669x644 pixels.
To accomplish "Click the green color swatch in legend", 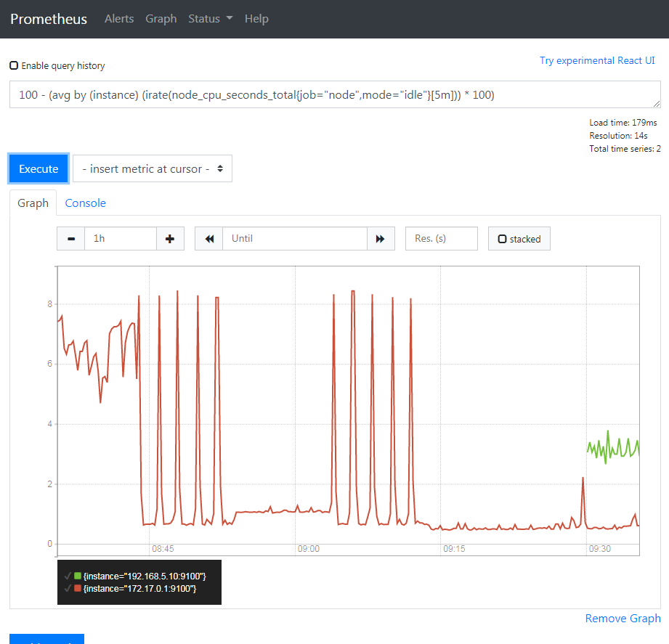I will [78, 576].
